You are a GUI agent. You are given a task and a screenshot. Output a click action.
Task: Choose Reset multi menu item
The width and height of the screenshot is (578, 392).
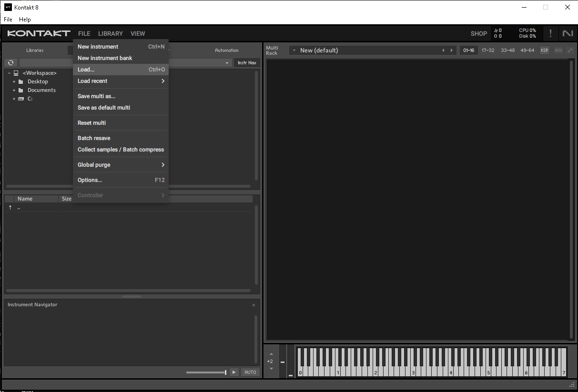pos(121,123)
